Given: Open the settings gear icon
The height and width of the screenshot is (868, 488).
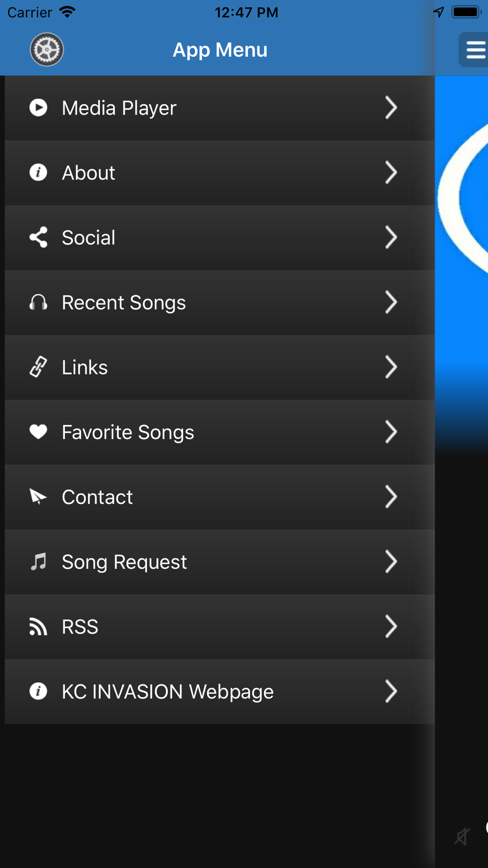Looking at the screenshot, I should tap(47, 49).
